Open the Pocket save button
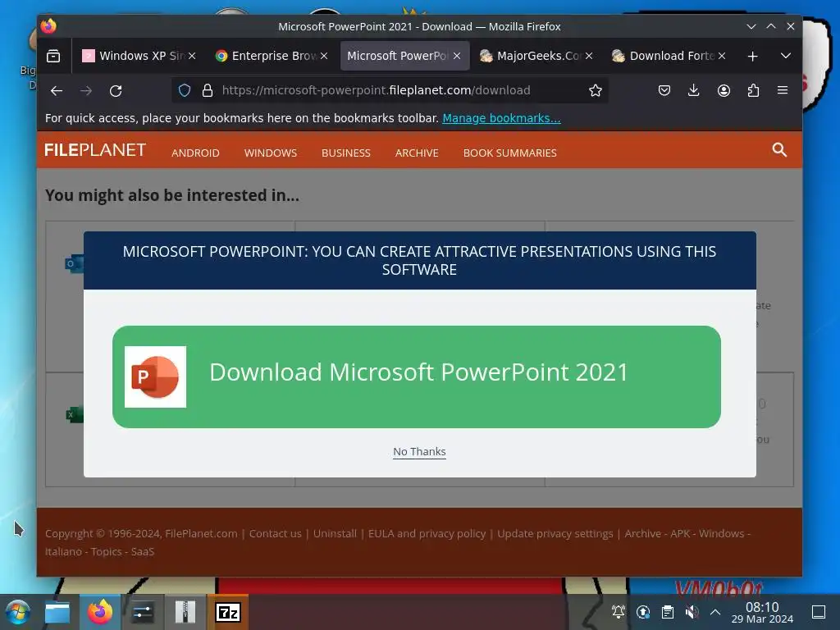840x630 pixels. pos(664,90)
